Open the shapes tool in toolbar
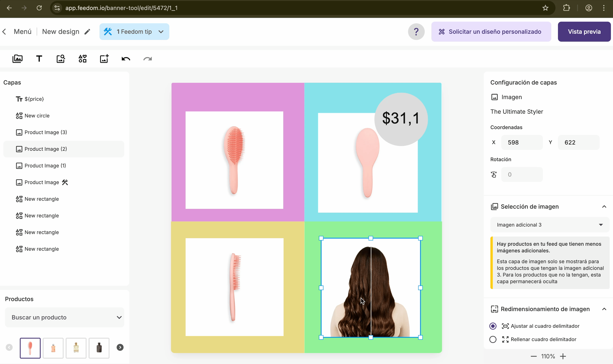 click(83, 59)
